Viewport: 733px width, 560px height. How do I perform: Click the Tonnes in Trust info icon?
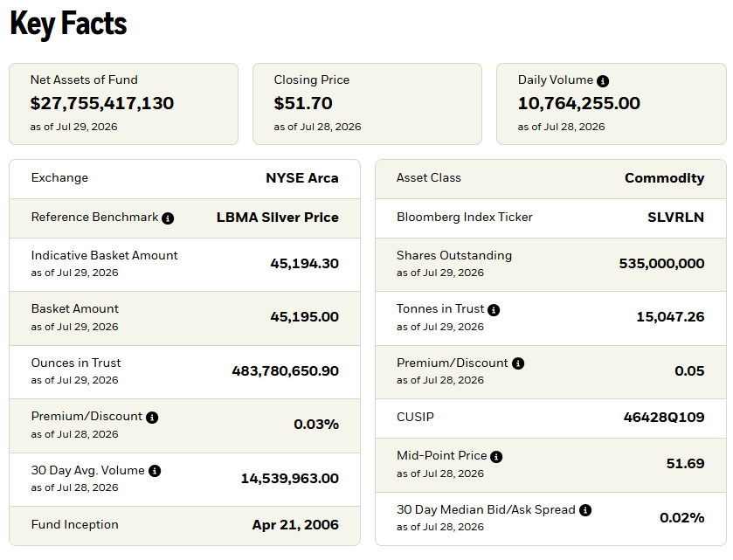[x=494, y=310]
